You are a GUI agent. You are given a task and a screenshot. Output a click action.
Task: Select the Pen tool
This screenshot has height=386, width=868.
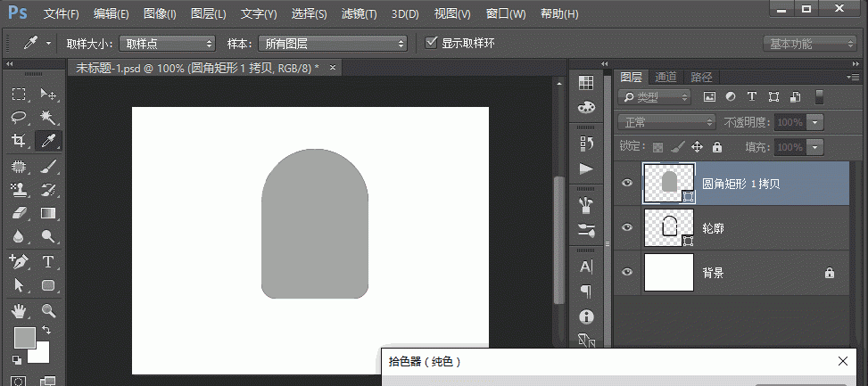19,262
